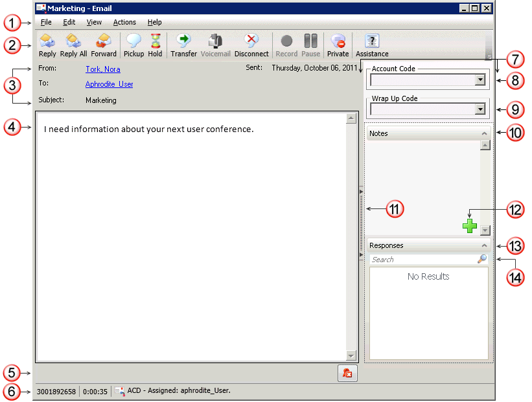Click the Aphrodite_User recipient link

tap(109, 84)
